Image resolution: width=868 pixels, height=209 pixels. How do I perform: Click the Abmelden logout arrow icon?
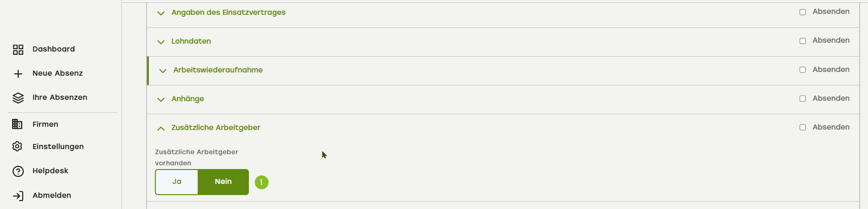[x=18, y=196]
